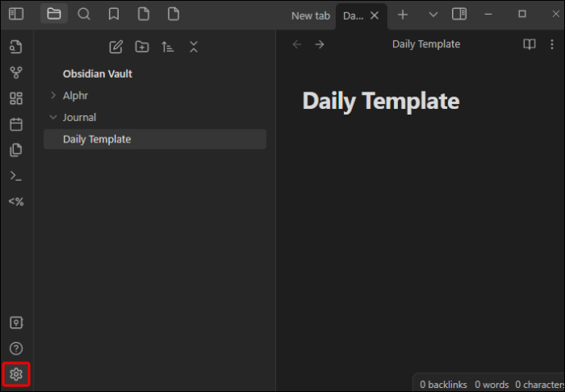The image size is (565, 392).
Task: Maximize the Obsidian window
Action: click(x=522, y=14)
